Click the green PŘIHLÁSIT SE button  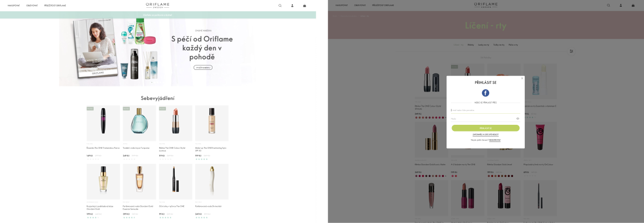click(485, 128)
